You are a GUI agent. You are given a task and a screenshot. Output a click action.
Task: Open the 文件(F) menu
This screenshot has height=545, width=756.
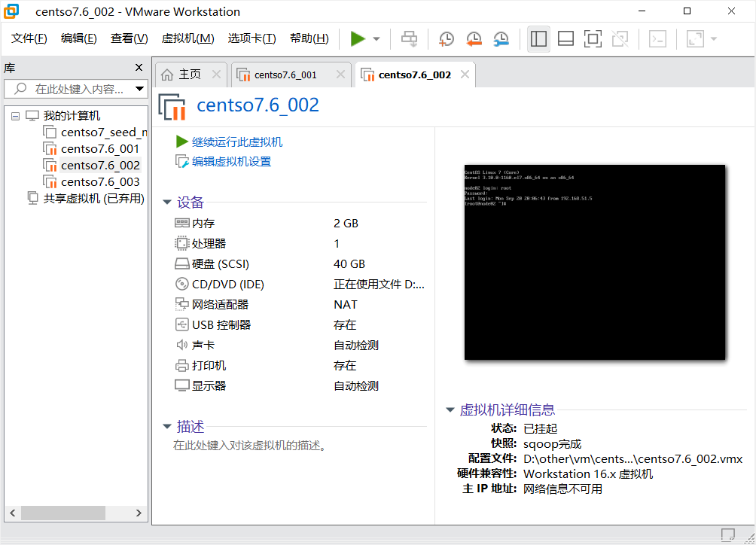29,38
